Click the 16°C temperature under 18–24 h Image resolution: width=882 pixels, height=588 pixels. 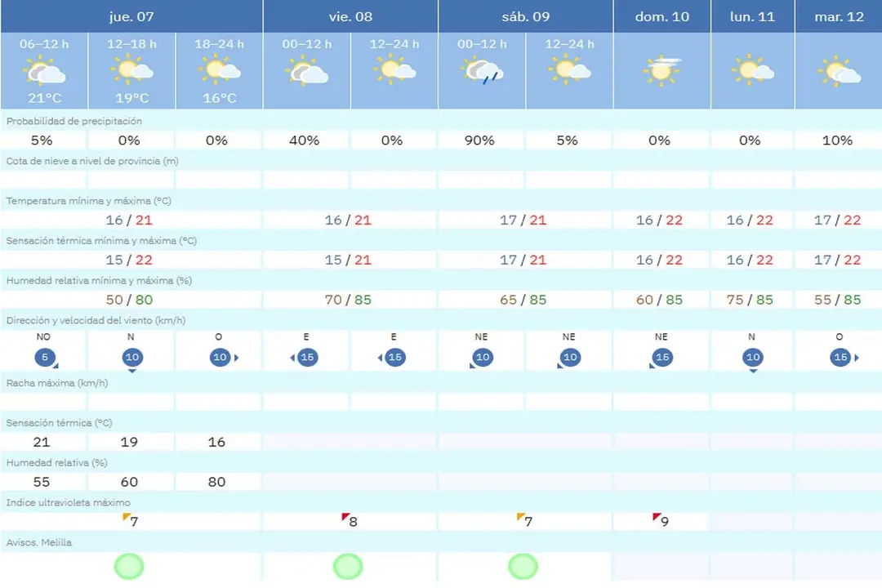click(220, 98)
